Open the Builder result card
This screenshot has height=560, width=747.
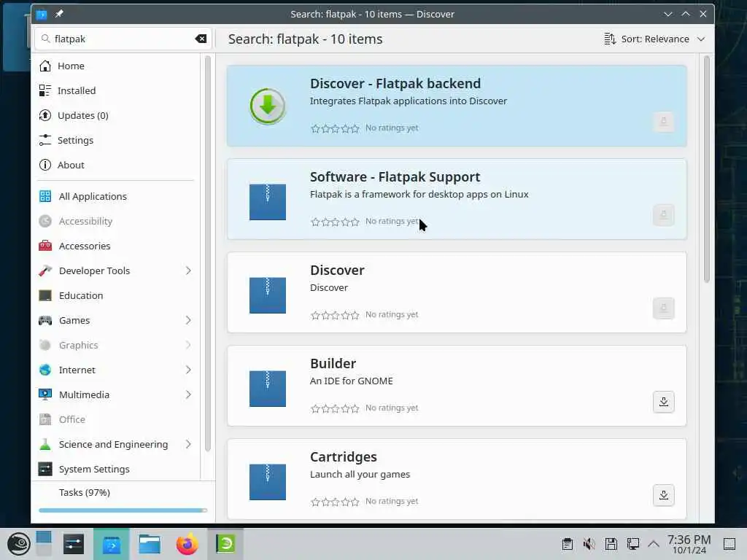[x=457, y=386]
